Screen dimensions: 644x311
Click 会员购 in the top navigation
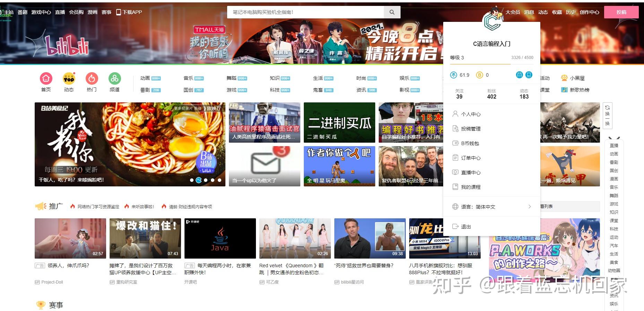coord(76,12)
